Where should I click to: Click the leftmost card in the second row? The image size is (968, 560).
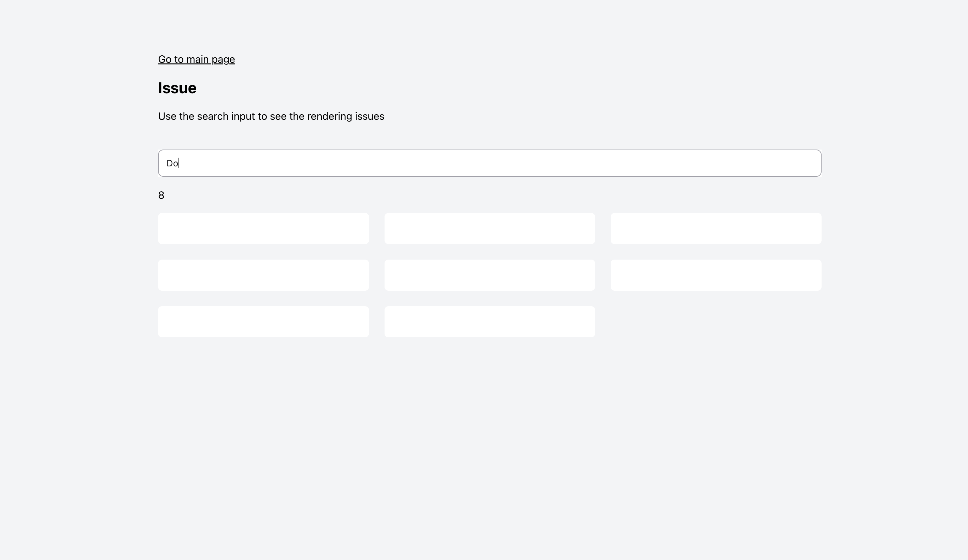click(263, 275)
